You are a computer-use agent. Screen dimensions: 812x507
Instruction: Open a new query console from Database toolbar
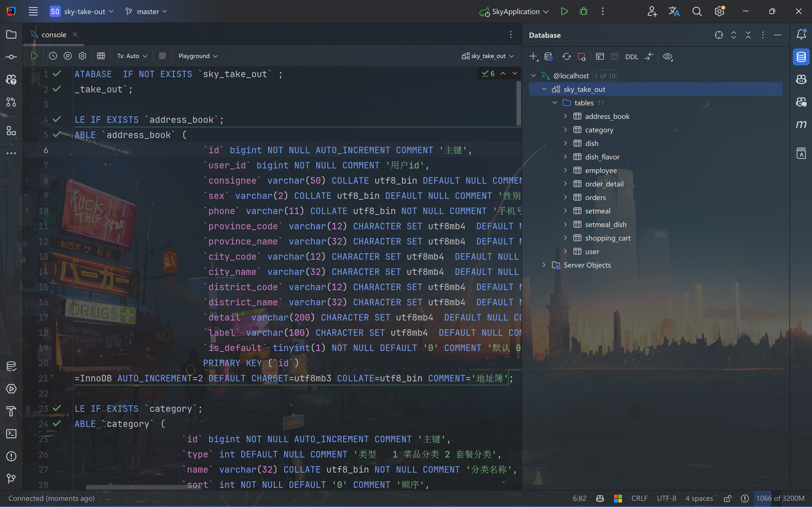coord(600,57)
